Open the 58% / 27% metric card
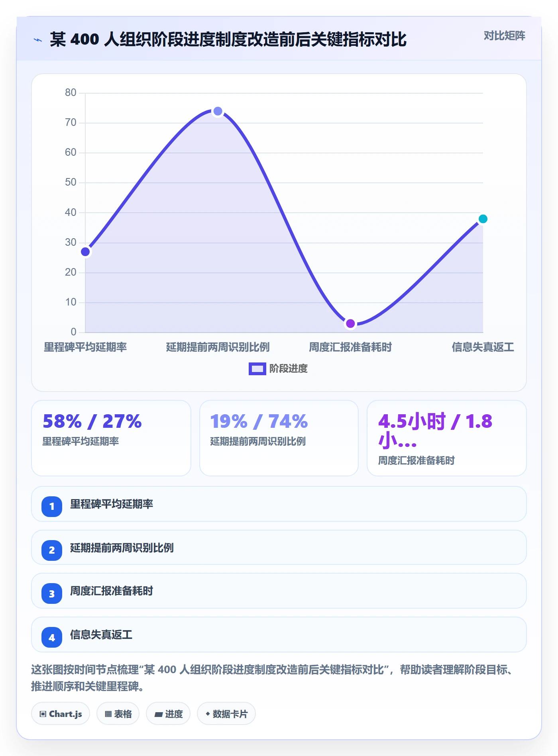The image size is (558, 756). coord(111,438)
